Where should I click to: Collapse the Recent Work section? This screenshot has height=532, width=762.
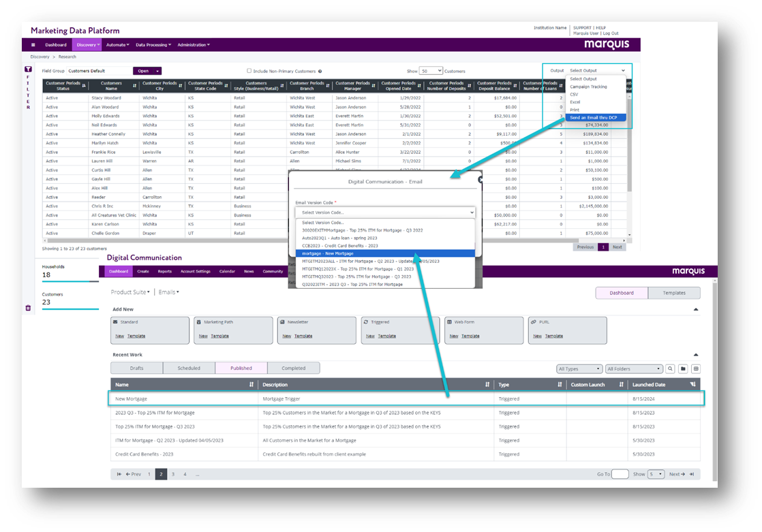tap(696, 355)
